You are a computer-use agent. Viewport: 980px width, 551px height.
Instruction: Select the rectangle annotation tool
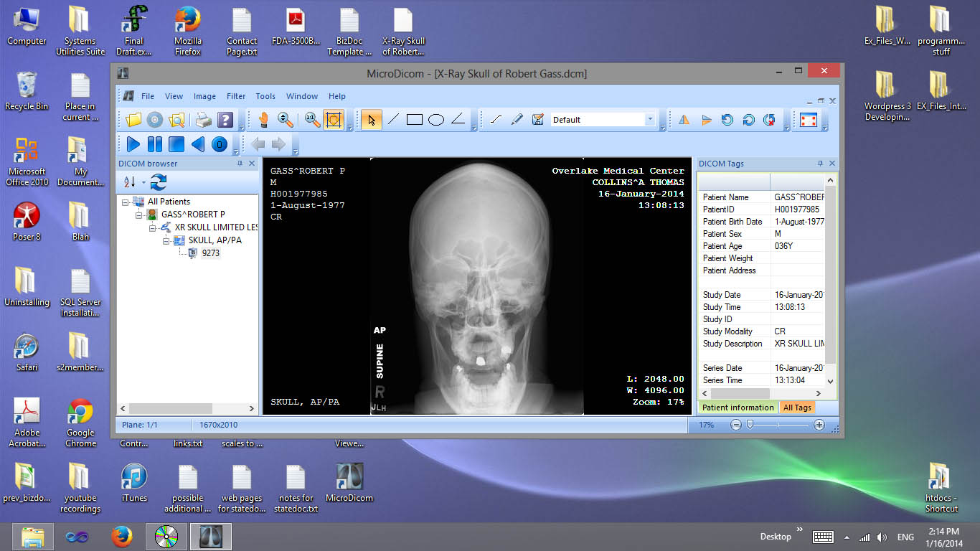[415, 120]
